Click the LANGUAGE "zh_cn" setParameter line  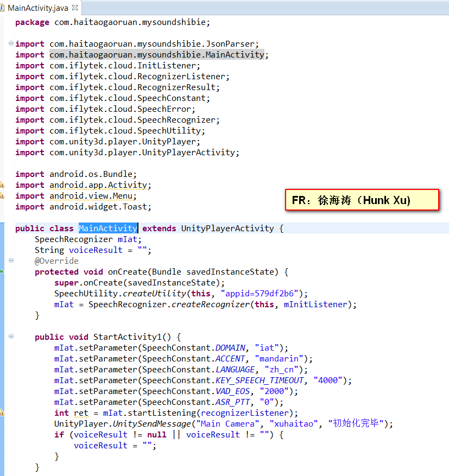tap(181, 370)
